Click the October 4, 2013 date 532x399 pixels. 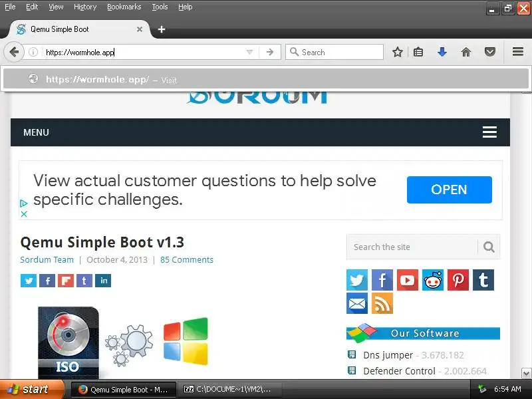click(x=117, y=259)
